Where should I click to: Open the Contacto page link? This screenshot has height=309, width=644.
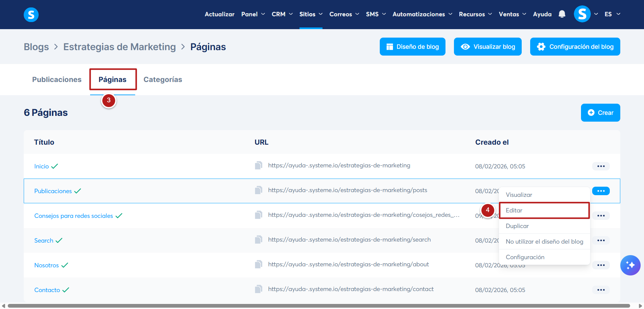point(47,290)
